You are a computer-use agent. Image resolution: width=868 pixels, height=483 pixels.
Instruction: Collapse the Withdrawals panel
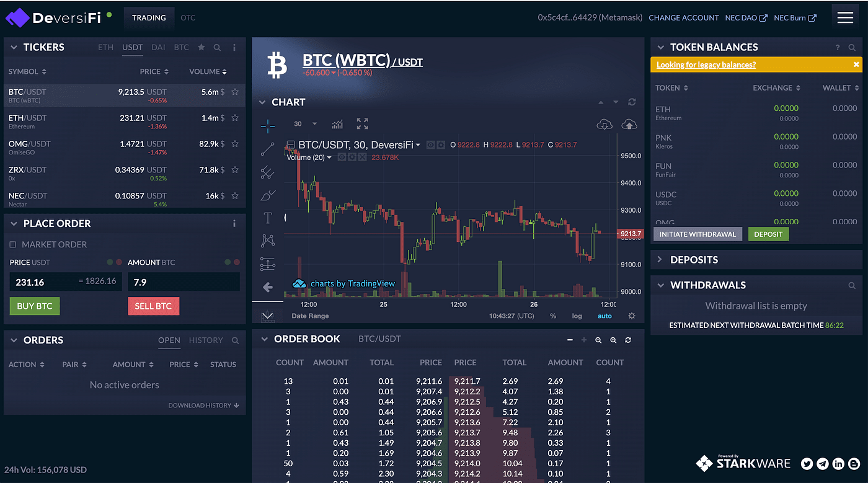660,285
